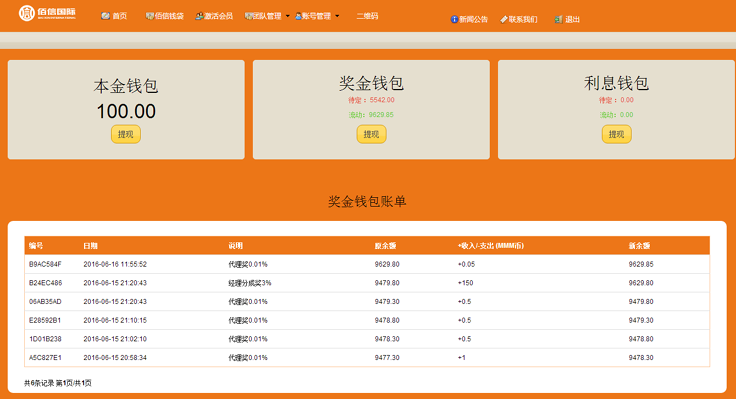Select record ID B24EC486
736x399 pixels.
(46, 283)
